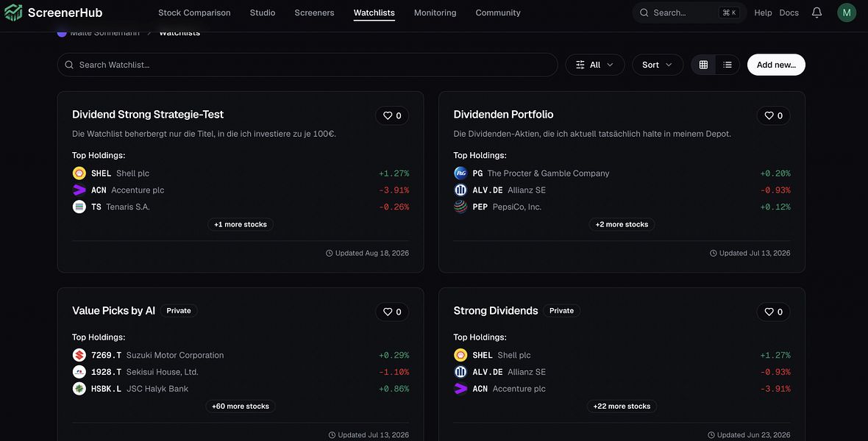Select PEP PepsiCo, Inc. row
The image size is (868, 441).
622,207
